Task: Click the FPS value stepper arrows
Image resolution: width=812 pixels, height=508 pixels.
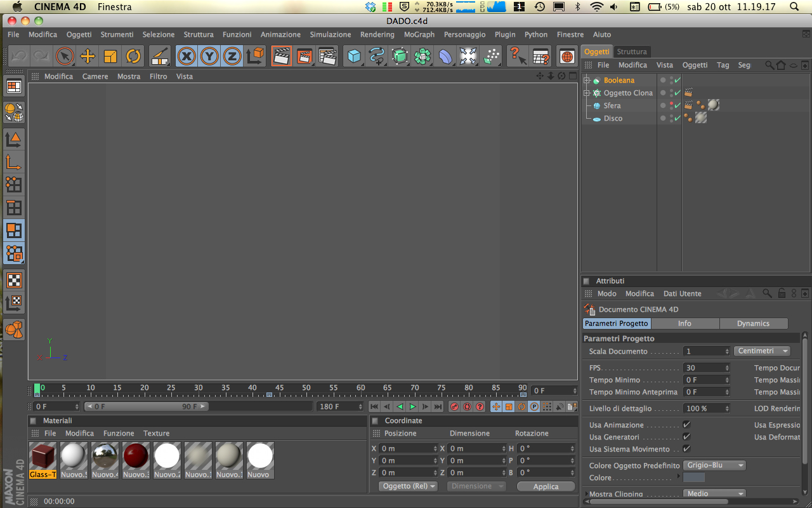Action: [x=727, y=368]
